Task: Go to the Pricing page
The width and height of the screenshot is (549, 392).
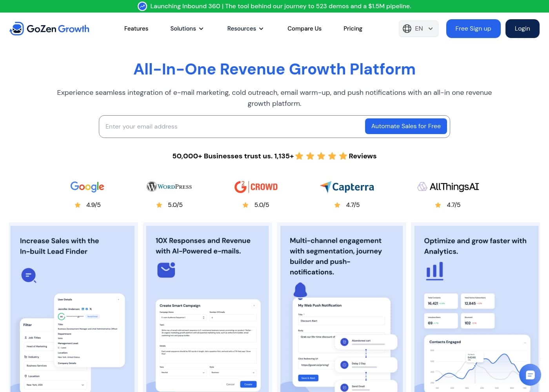Action: 353,29
